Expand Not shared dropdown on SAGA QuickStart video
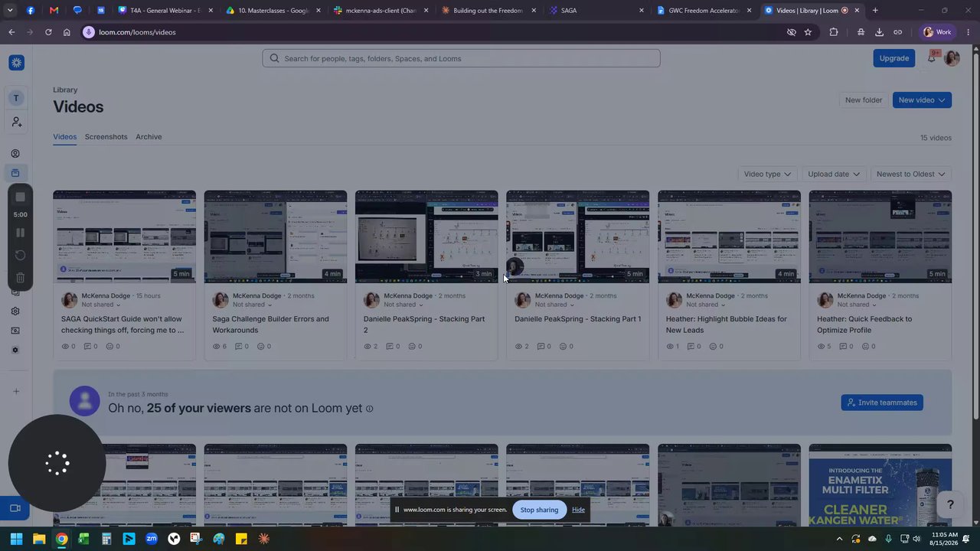 [x=101, y=305]
